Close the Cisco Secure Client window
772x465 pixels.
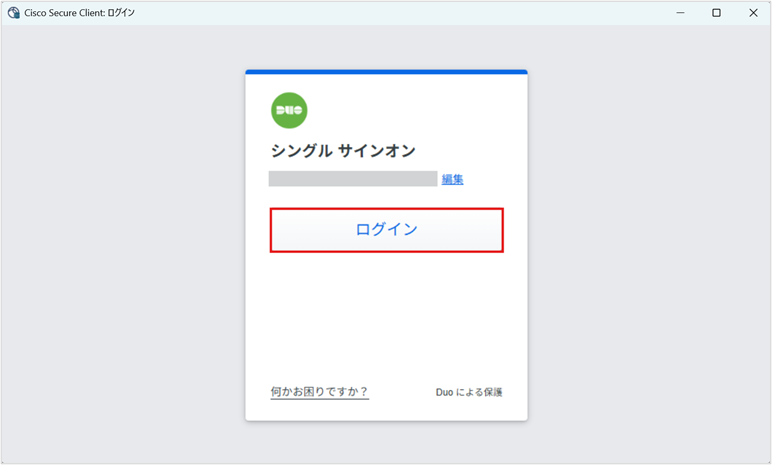pos(753,13)
